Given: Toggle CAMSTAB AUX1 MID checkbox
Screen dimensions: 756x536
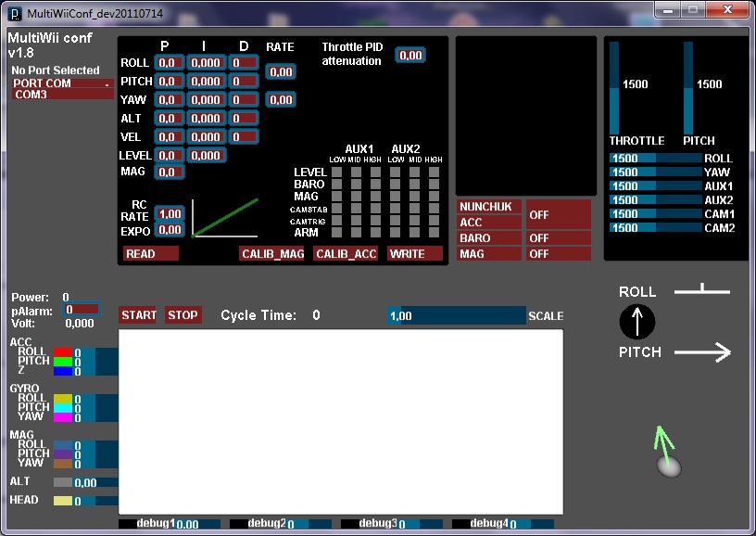Looking at the screenshot, I should click(356, 208).
